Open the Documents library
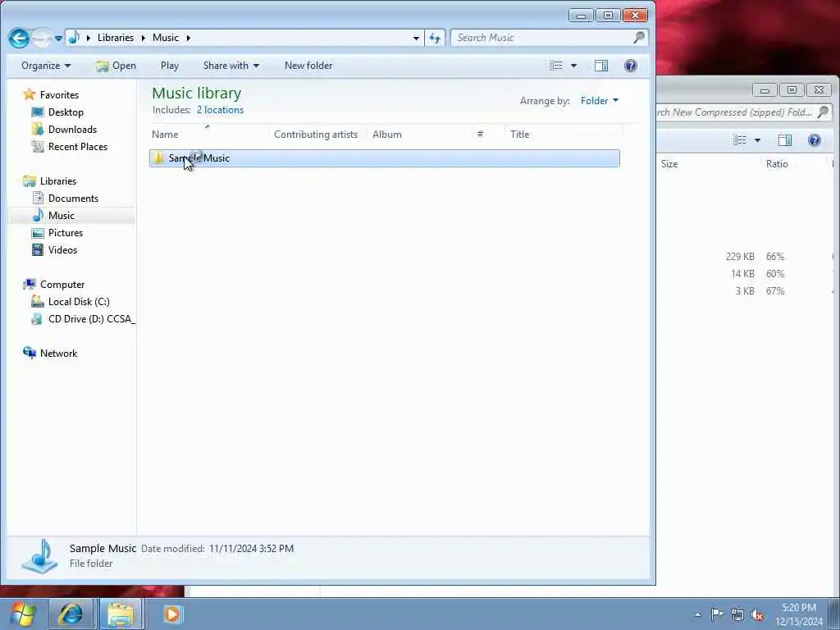 click(x=73, y=199)
